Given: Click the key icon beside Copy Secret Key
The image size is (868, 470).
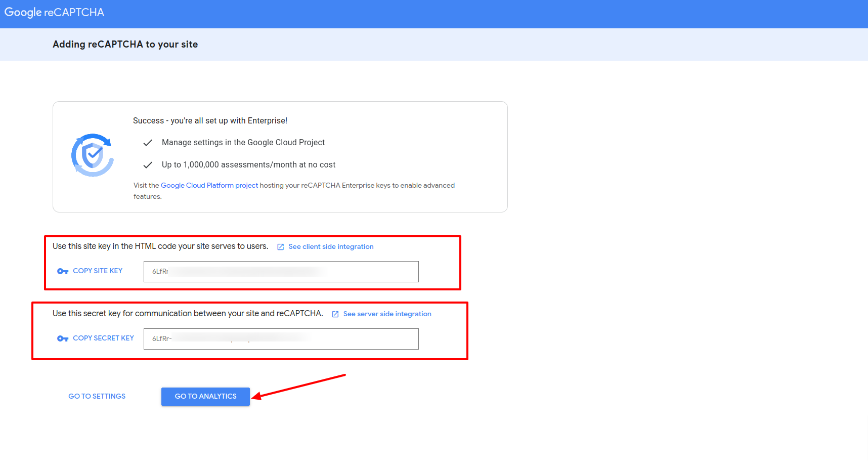Looking at the screenshot, I should click(63, 338).
